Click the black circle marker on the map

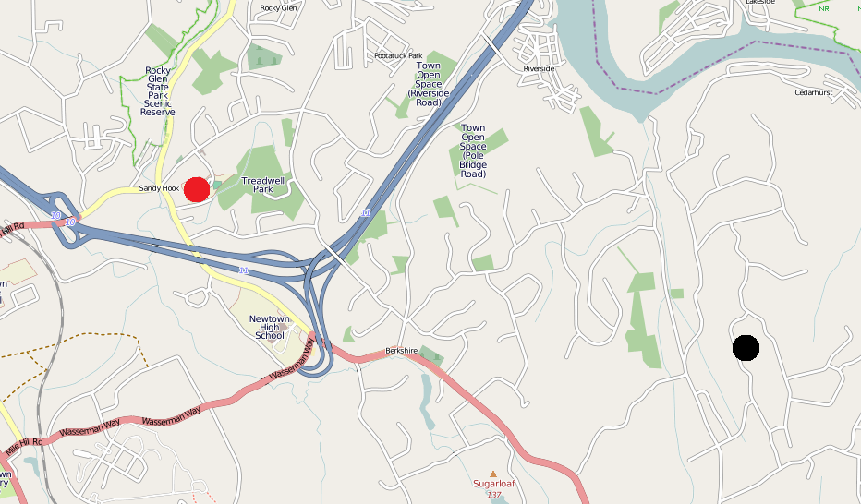tap(746, 348)
